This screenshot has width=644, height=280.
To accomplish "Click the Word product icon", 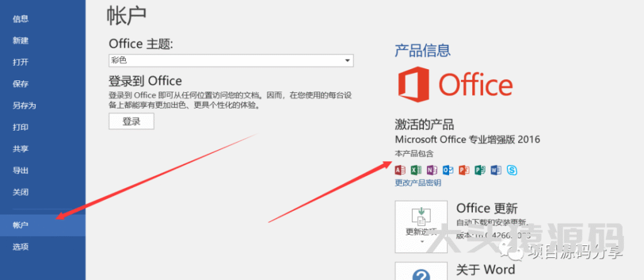I will click(x=496, y=170).
